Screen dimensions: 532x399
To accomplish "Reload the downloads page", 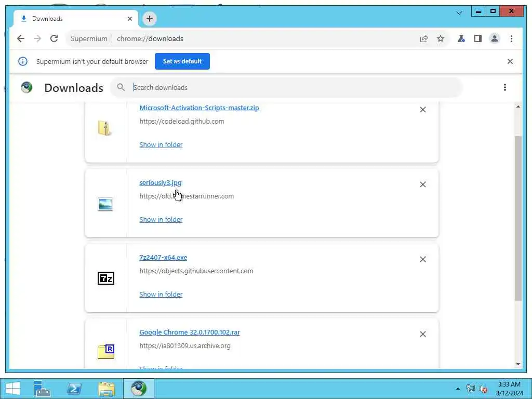I will point(54,38).
